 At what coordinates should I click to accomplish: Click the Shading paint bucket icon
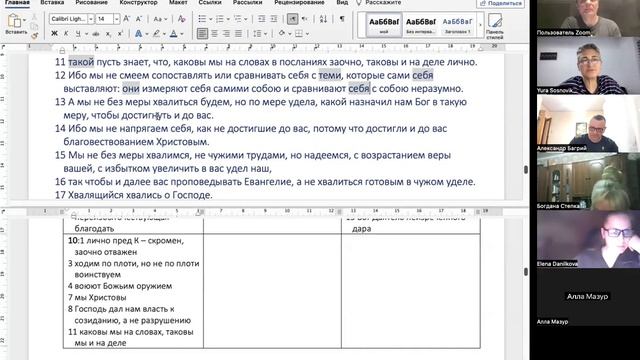tap(282, 34)
